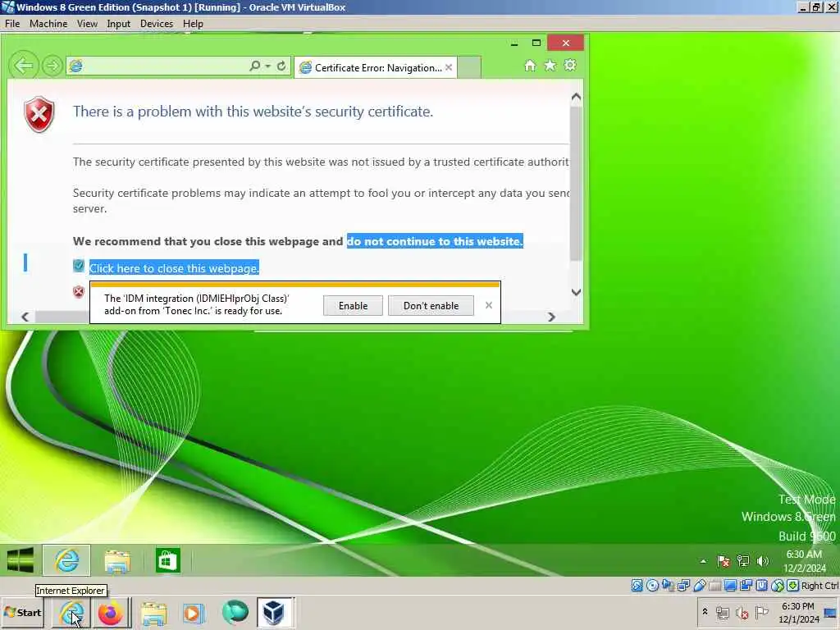Close the Certificate Error tab
The image size is (840, 630).
pyautogui.click(x=449, y=67)
